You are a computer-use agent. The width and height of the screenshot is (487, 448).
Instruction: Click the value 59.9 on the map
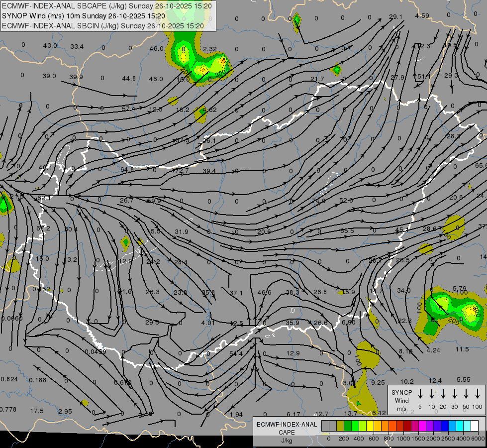coord(154,201)
